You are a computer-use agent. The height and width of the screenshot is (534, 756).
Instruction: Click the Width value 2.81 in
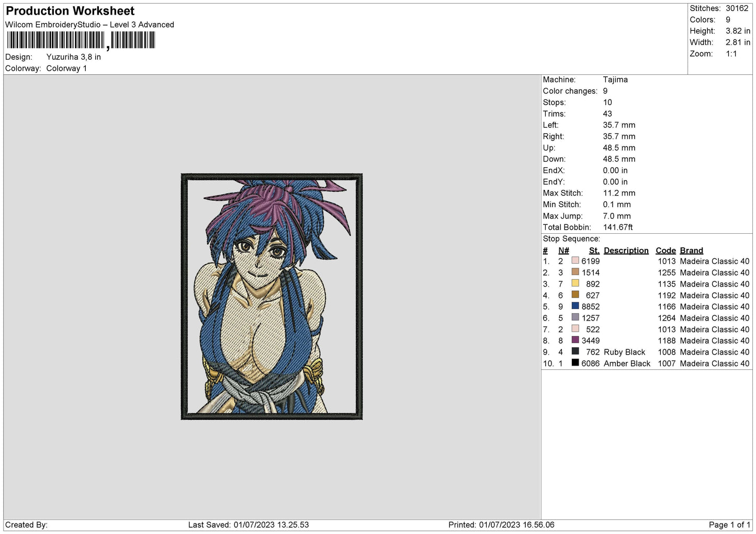[x=738, y=42]
